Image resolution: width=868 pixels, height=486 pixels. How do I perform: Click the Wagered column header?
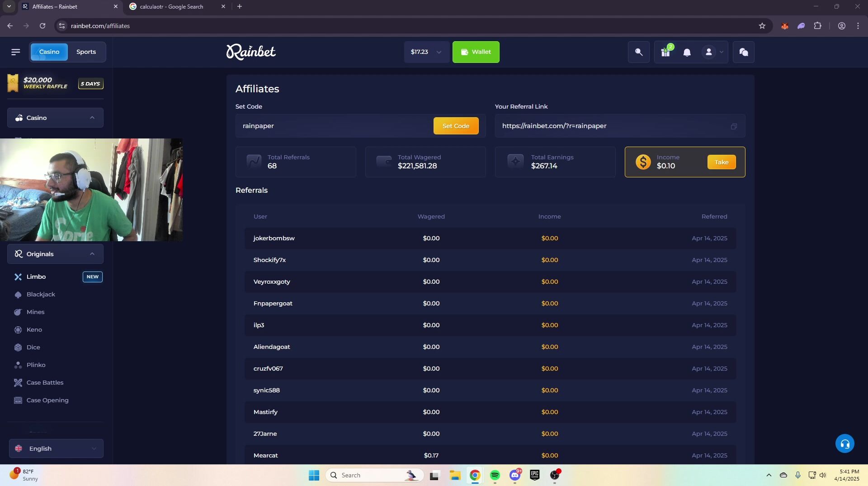431,217
